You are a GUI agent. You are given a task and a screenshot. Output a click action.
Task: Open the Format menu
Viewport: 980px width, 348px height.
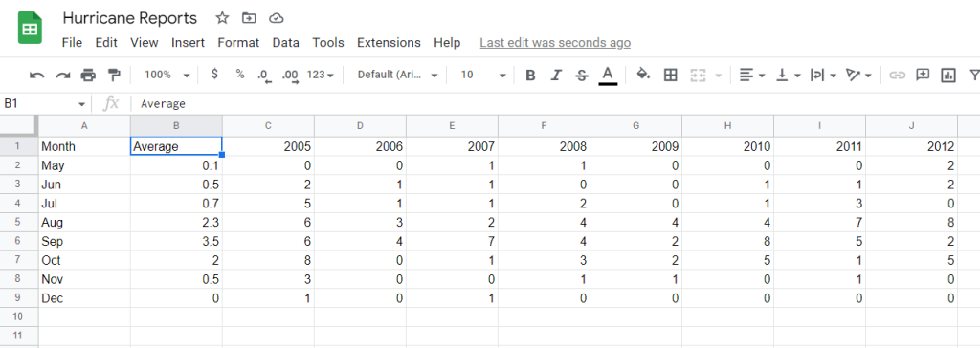coord(238,42)
